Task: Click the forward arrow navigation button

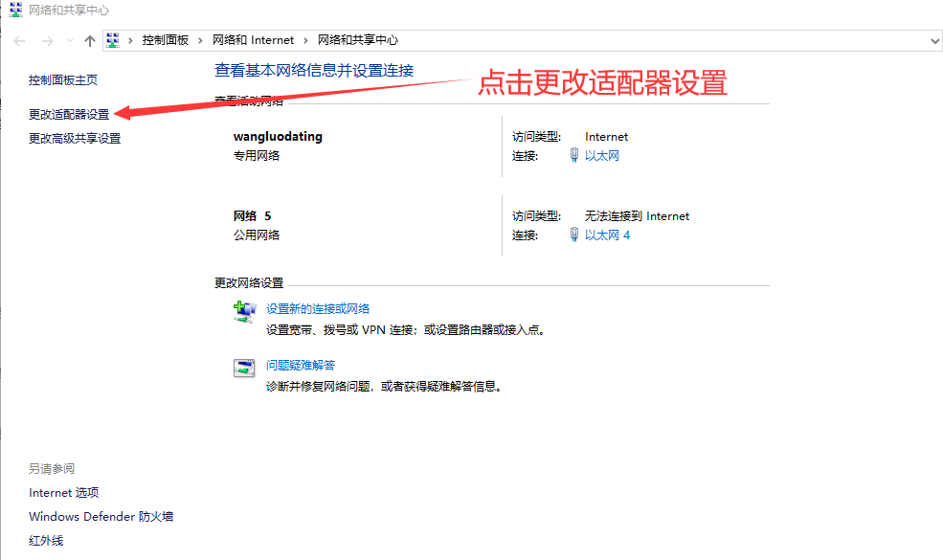Action: click(x=48, y=40)
